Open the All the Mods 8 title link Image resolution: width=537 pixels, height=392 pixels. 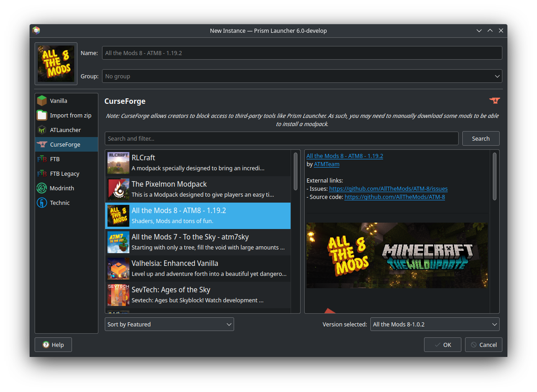coord(344,156)
